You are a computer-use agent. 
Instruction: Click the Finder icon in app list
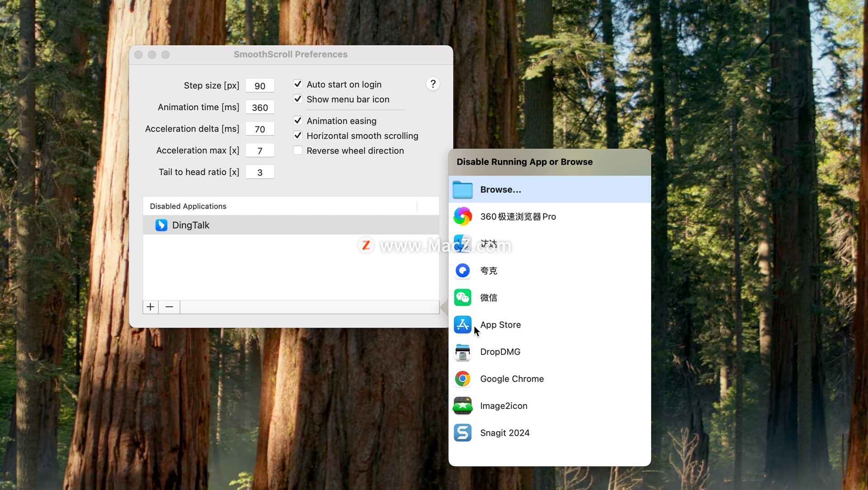[462, 243]
